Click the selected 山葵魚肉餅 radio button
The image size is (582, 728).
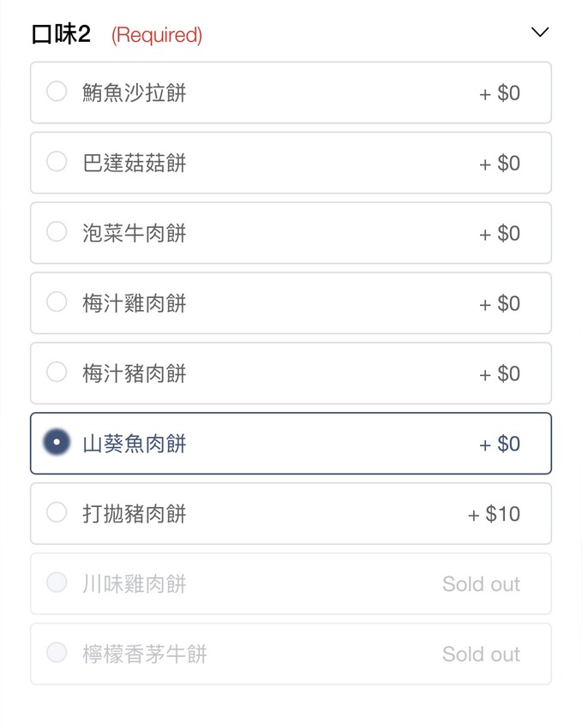pos(57,443)
